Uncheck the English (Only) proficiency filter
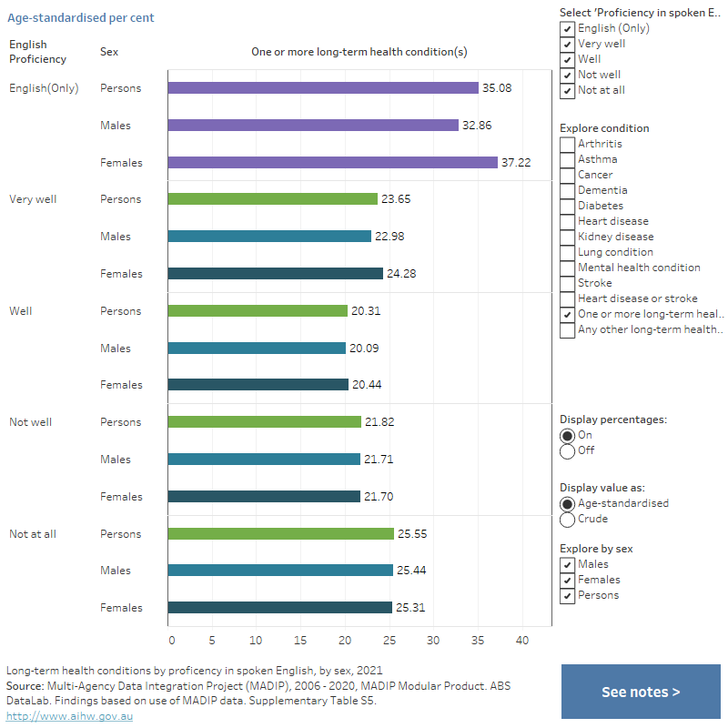 point(567,28)
